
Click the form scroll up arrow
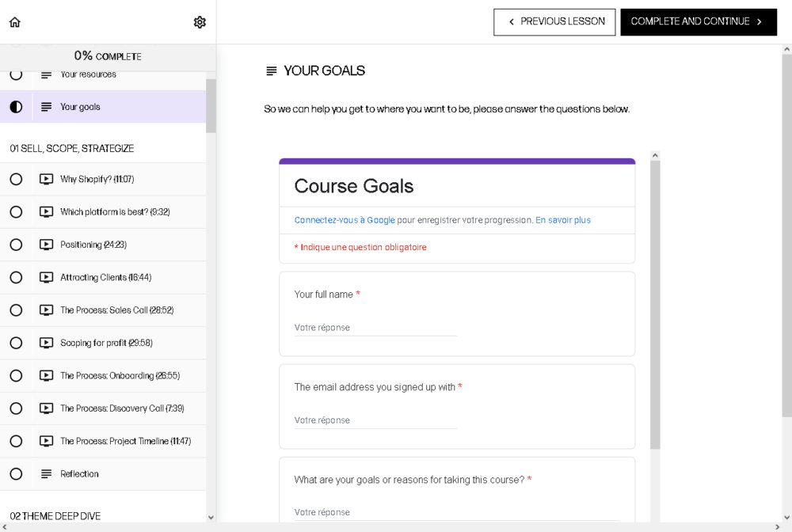click(x=655, y=155)
